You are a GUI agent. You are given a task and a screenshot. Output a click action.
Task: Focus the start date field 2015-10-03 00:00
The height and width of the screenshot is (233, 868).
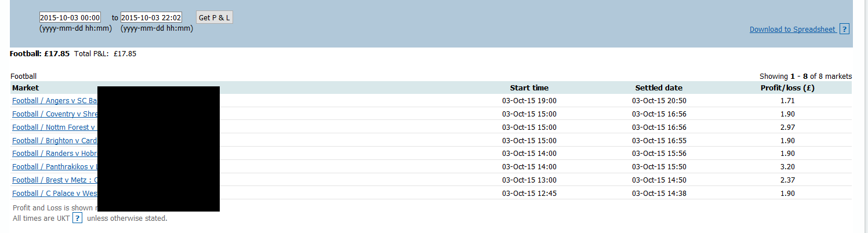(70, 17)
